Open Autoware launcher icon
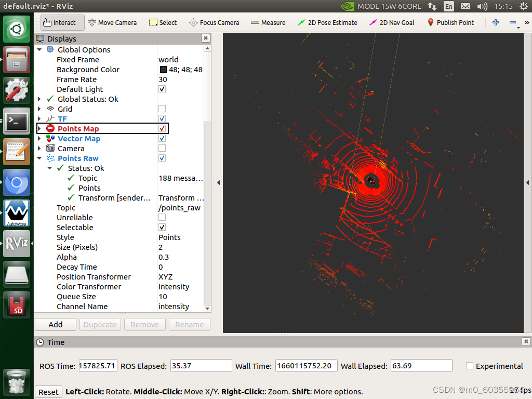 [x=17, y=213]
